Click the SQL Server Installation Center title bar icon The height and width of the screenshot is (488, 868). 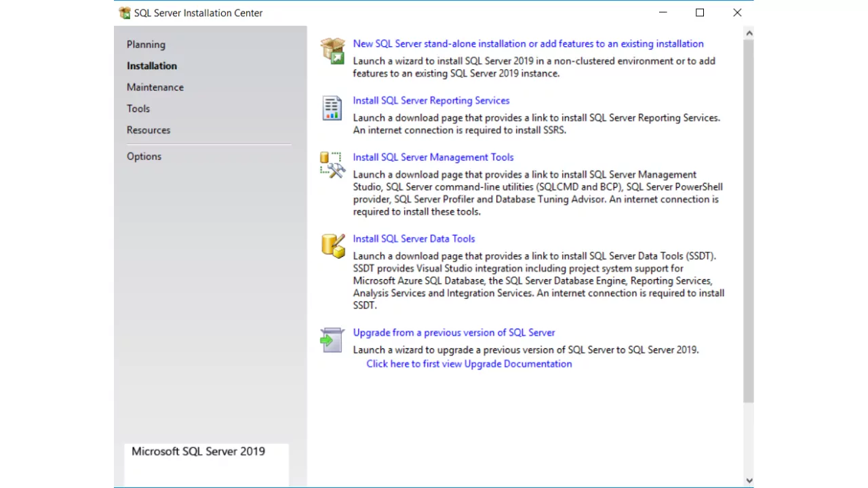[125, 13]
